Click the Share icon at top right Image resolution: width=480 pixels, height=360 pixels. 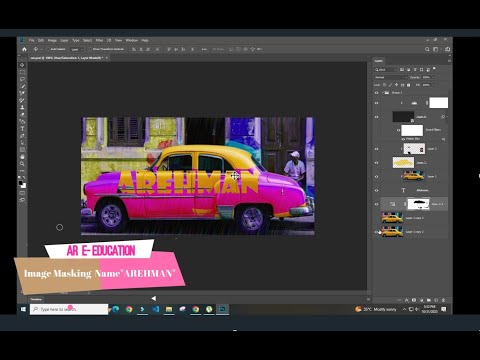pos(448,49)
